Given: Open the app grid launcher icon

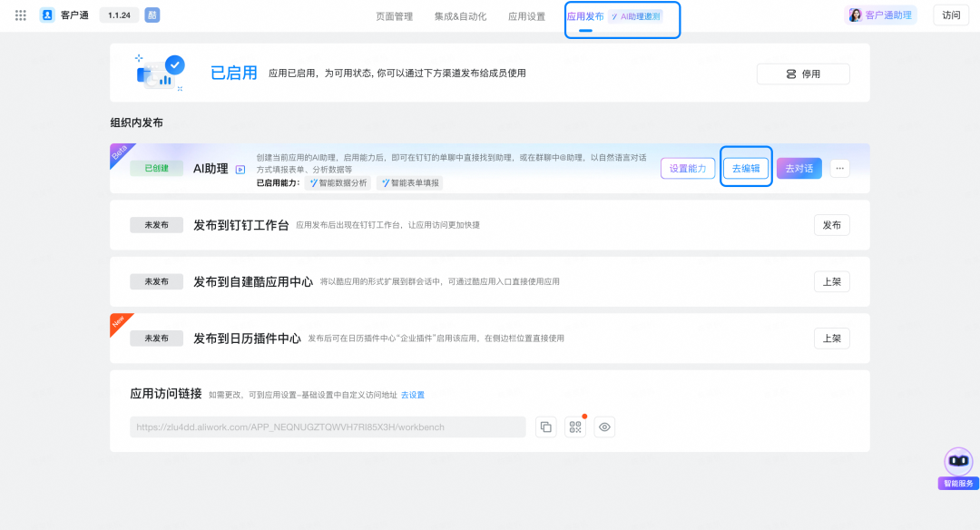Looking at the screenshot, I should (x=21, y=15).
